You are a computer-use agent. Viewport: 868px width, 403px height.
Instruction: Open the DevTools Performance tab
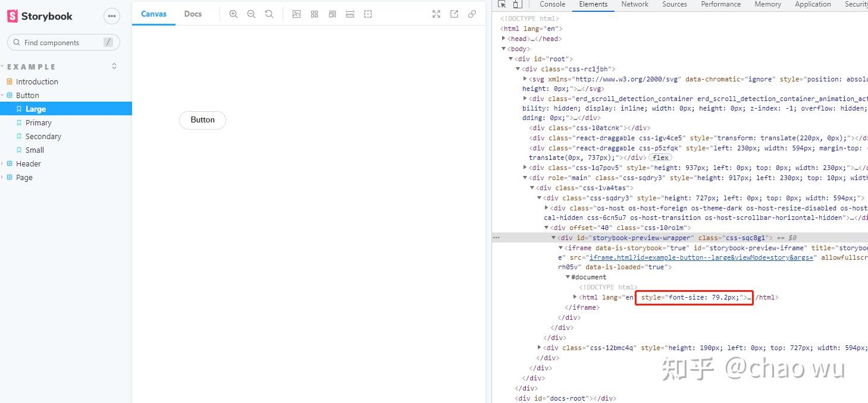coord(720,4)
